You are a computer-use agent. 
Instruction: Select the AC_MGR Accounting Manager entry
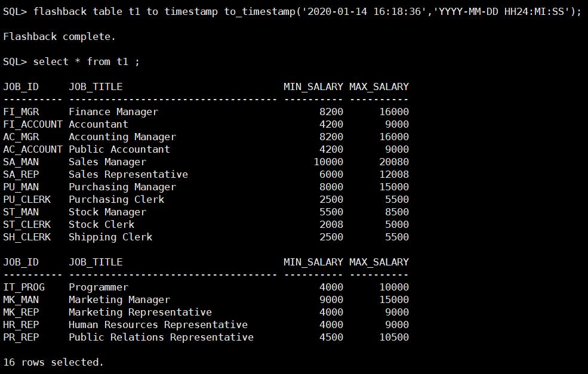pos(122,137)
